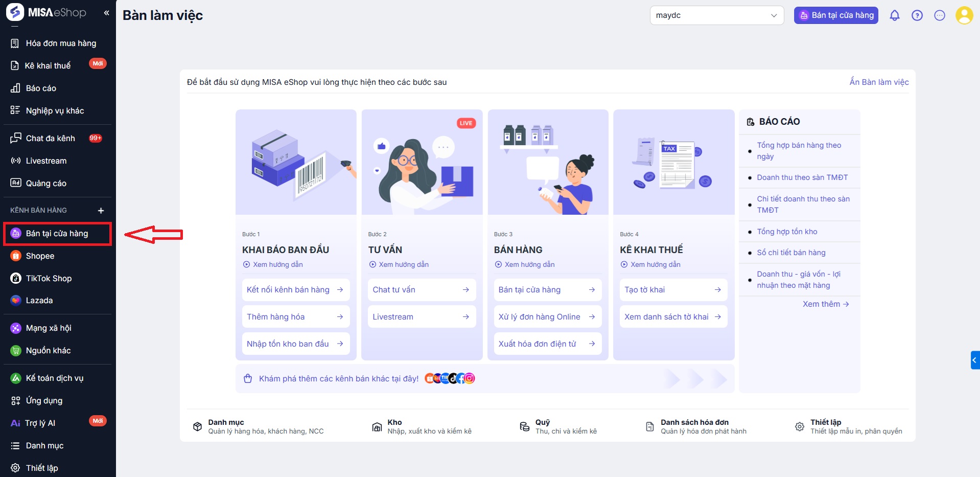Click the help question mark icon
This screenshot has height=477, width=980.
click(x=917, y=15)
